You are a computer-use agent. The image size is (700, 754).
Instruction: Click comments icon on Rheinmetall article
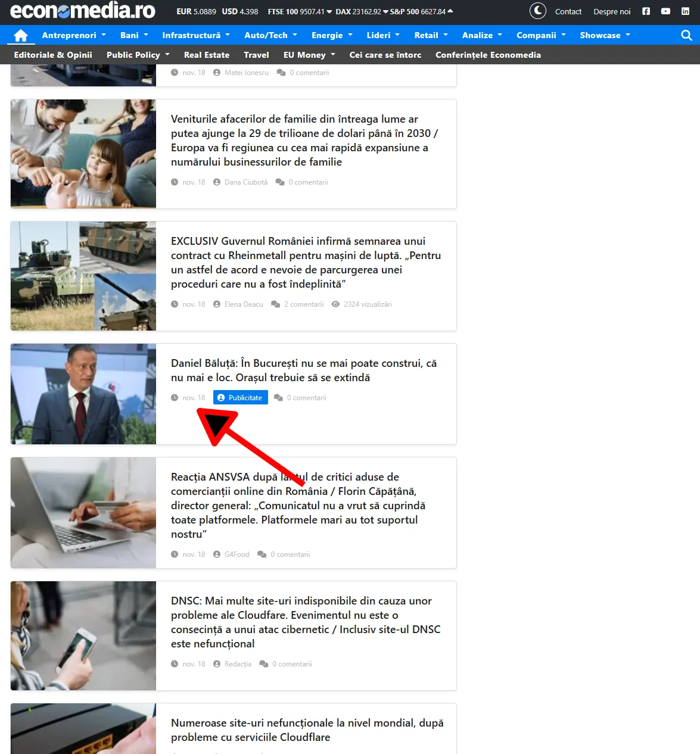click(x=276, y=304)
